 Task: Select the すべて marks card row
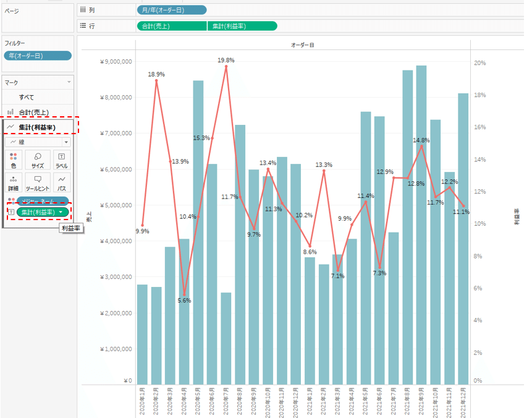tap(38, 97)
